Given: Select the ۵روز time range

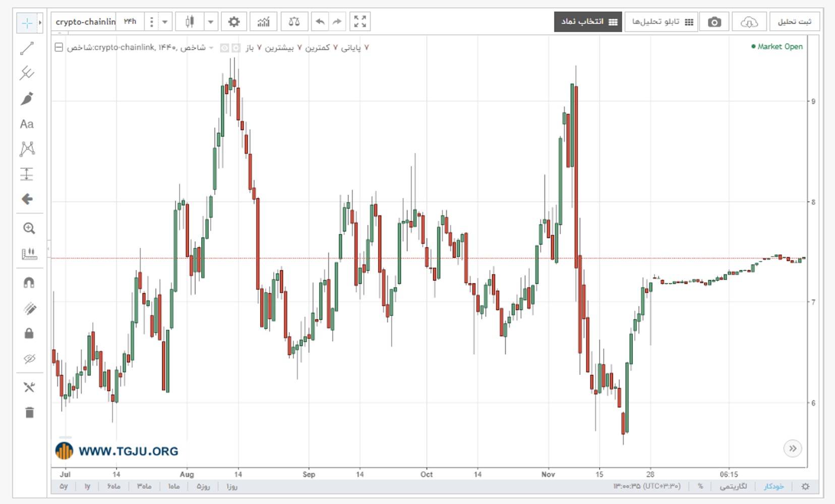Looking at the screenshot, I should [x=203, y=486].
